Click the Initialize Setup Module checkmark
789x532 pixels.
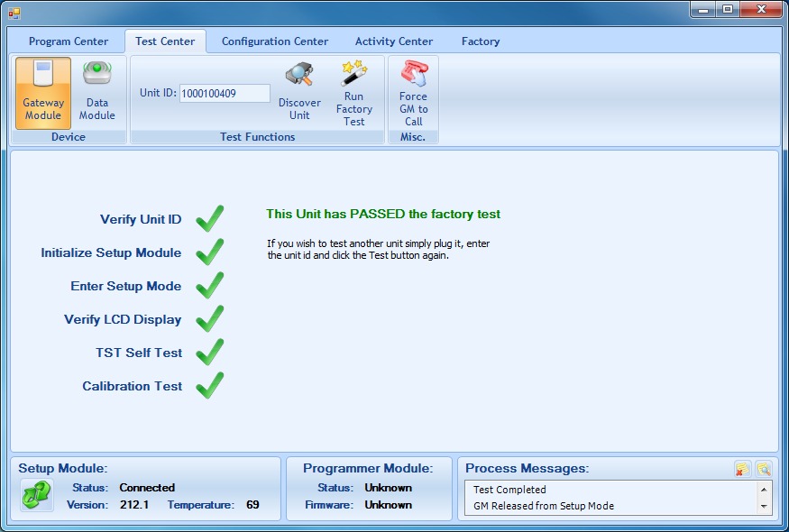[210, 252]
